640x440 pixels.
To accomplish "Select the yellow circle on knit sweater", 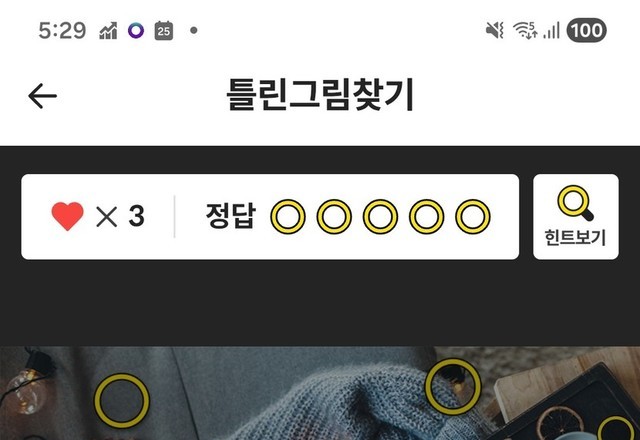I will 453,387.
